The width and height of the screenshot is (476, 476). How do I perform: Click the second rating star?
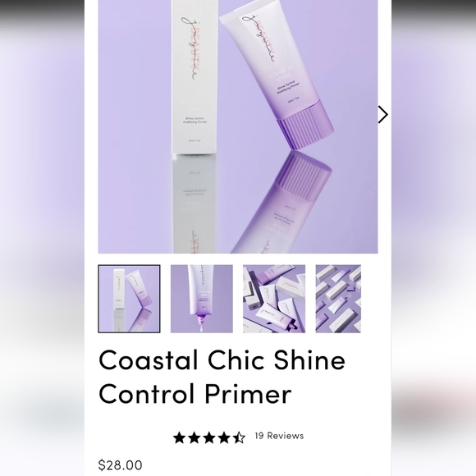[195, 437]
